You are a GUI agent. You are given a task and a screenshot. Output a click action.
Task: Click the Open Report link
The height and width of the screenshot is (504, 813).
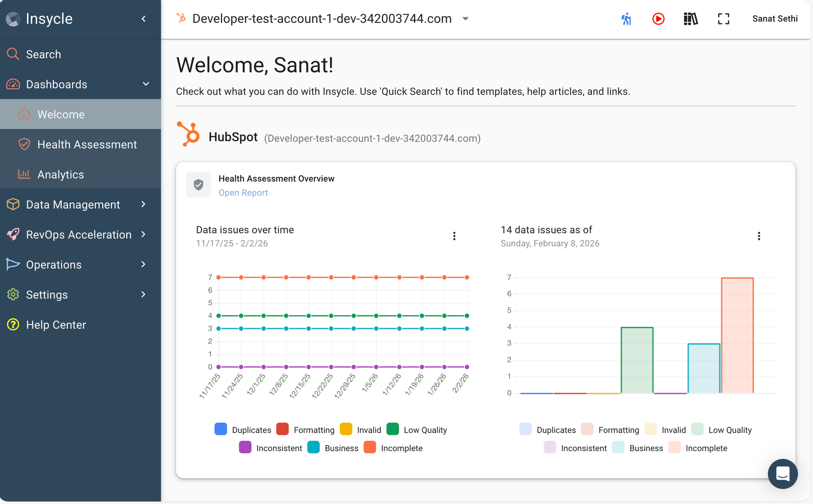243,192
